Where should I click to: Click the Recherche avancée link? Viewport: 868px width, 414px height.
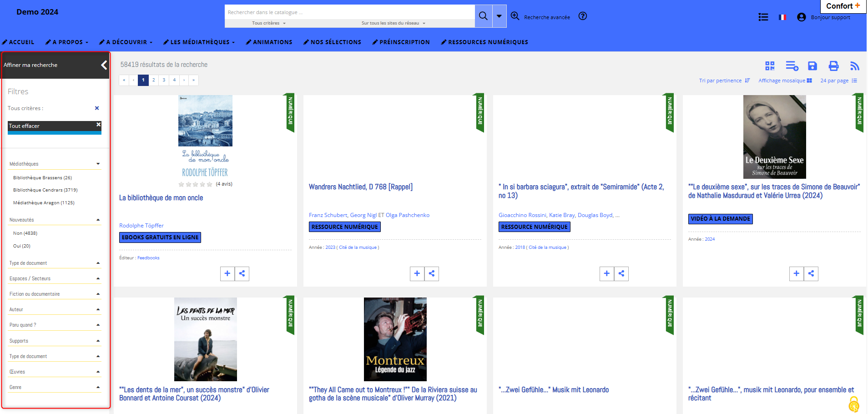point(546,17)
